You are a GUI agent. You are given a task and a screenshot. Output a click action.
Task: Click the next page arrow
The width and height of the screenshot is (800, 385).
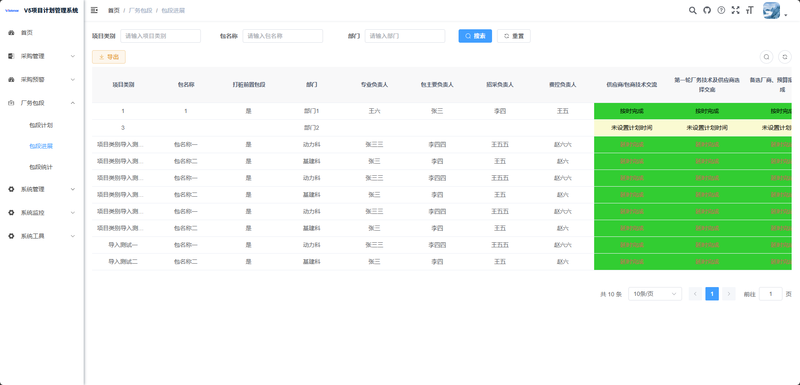coord(729,294)
